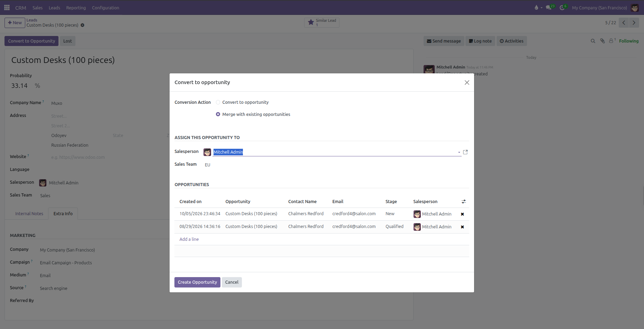
Task: Go to previous record arrow
Action: (624, 23)
